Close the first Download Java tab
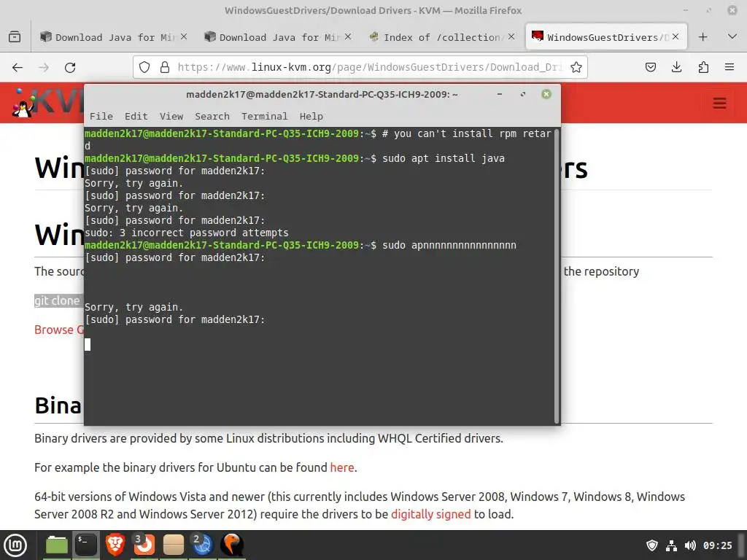 184,36
